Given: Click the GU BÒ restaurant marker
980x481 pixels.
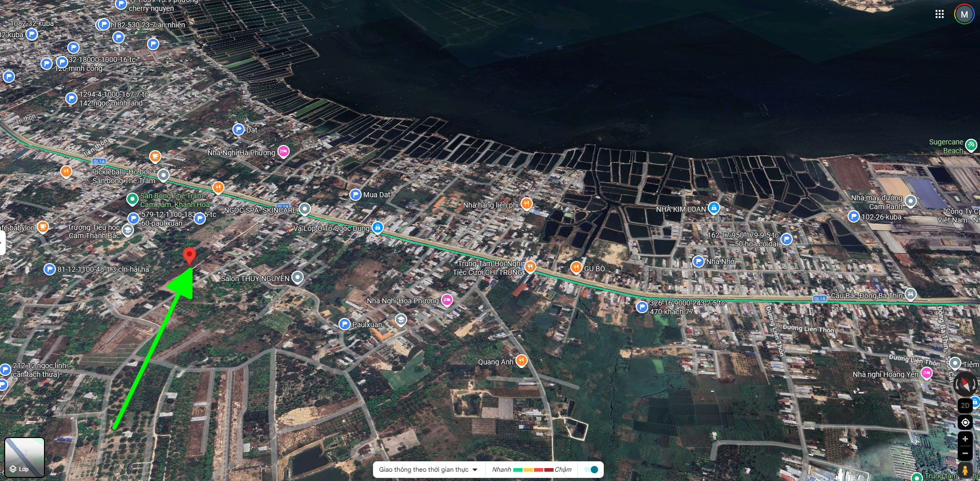Looking at the screenshot, I should [x=576, y=268].
